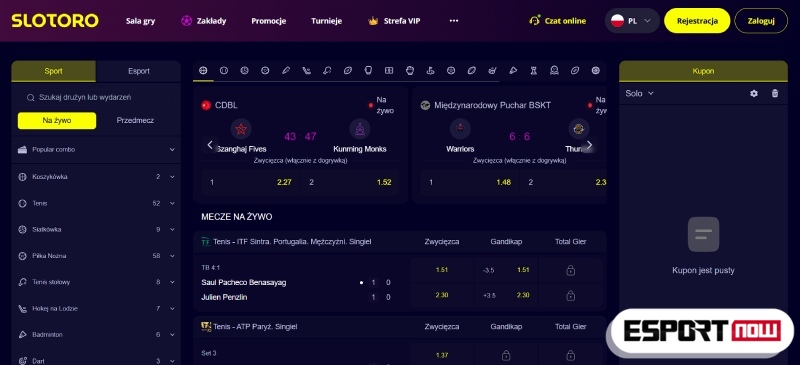The width and height of the screenshot is (800, 365).
Task: Open Czat online headset icon
Action: [534, 21]
